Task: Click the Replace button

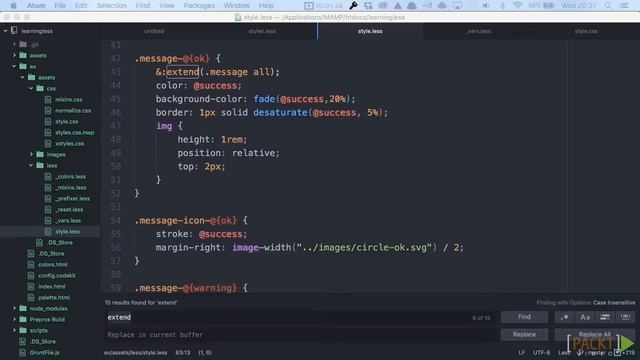Action: point(524,335)
